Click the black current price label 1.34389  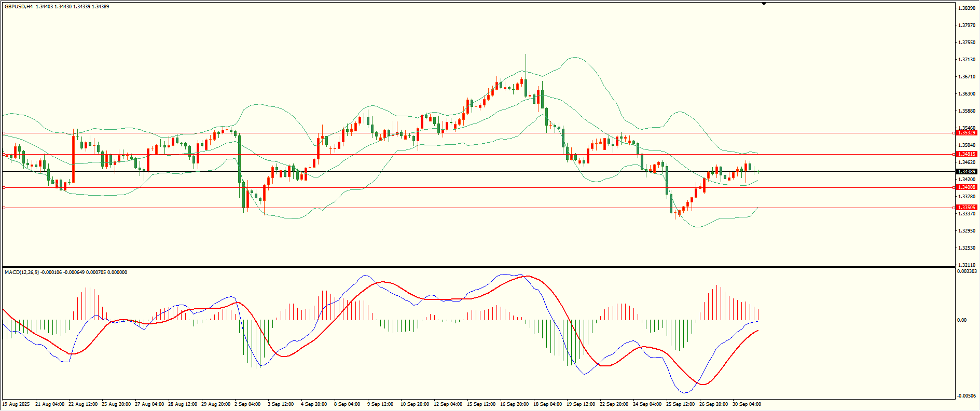tap(967, 172)
